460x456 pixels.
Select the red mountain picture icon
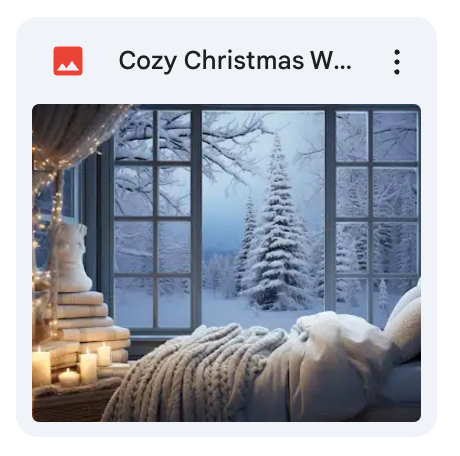(68, 61)
